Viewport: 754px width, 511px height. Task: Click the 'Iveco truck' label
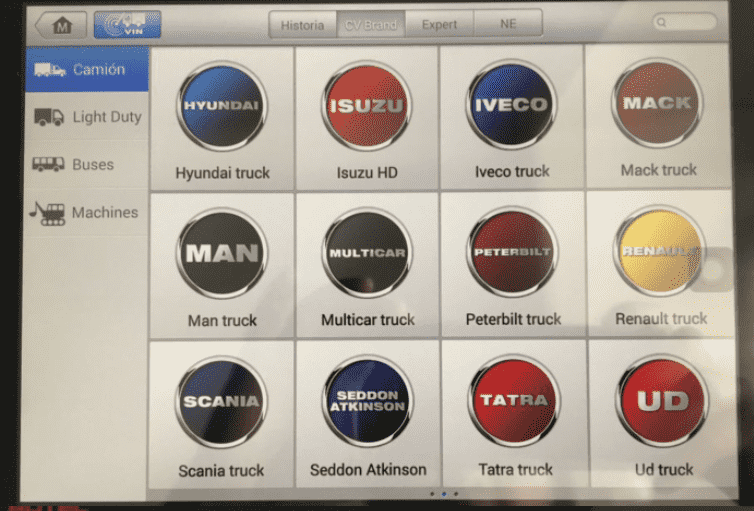coord(512,171)
